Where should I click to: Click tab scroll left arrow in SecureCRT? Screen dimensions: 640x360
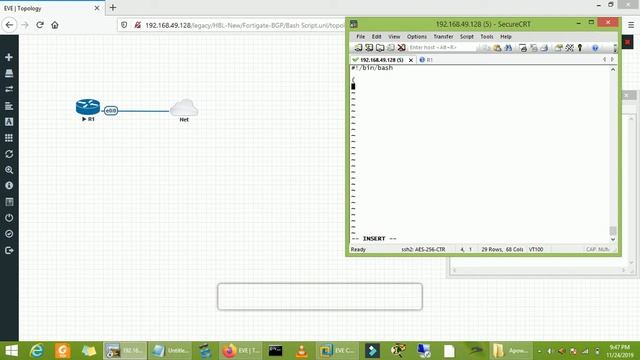(x=604, y=60)
